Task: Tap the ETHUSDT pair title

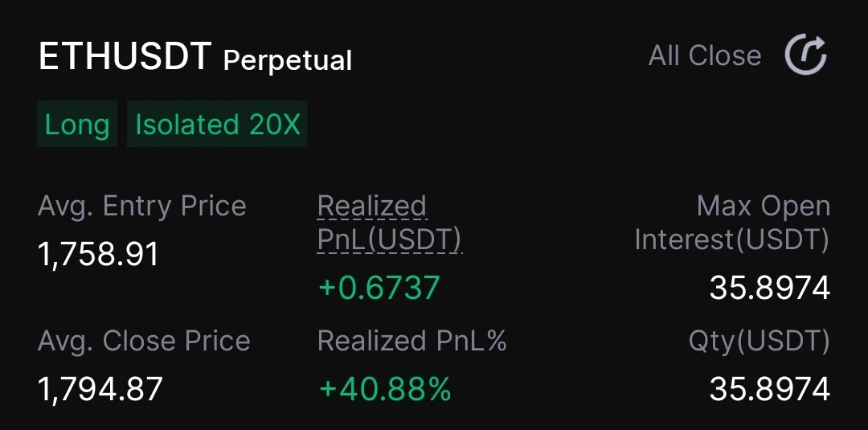Action: coord(125,57)
